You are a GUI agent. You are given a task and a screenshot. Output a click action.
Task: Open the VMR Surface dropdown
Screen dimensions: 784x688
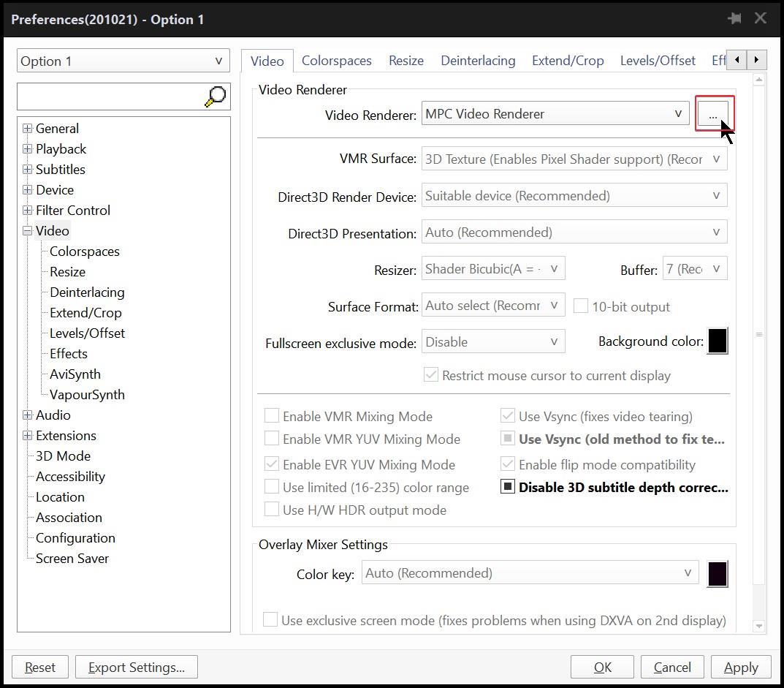[x=574, y=159]
